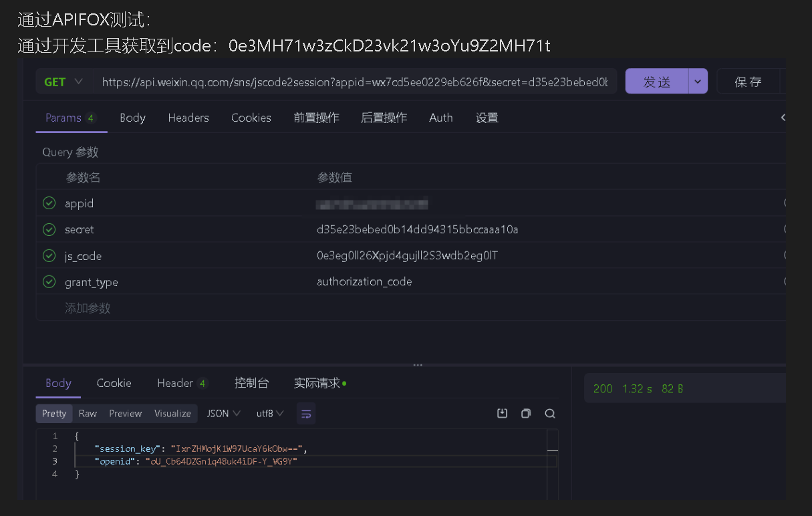812x516 pixels.
Task: Click the copy response icon
Action: tap(526, 414)
